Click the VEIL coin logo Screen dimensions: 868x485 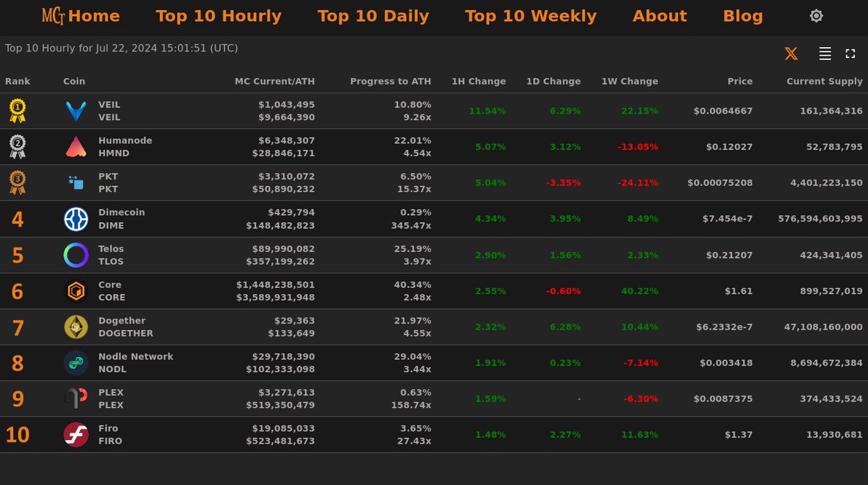[76, 111]
